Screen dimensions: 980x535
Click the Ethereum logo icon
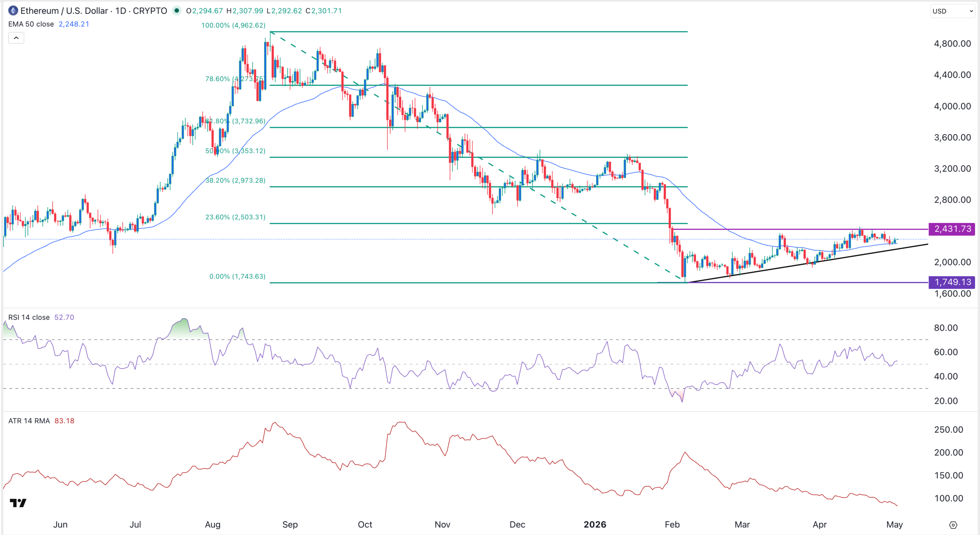[13, 11]
